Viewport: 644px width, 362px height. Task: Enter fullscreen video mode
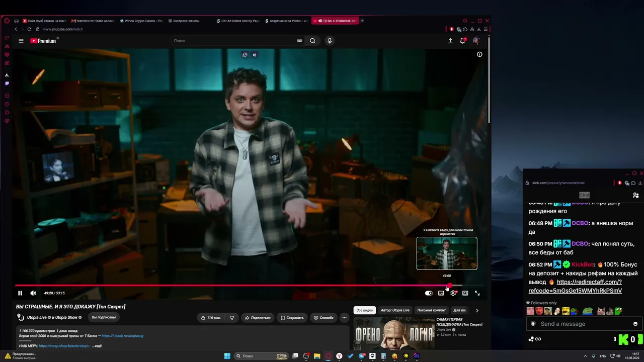(477, 293)
